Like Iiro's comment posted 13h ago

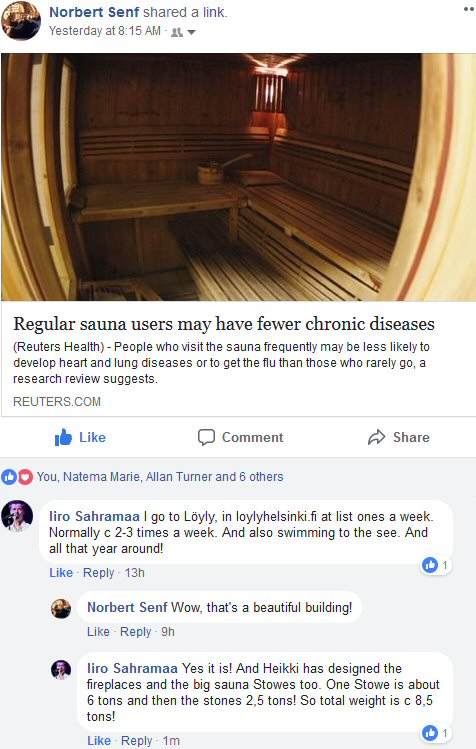coord(61,572)
